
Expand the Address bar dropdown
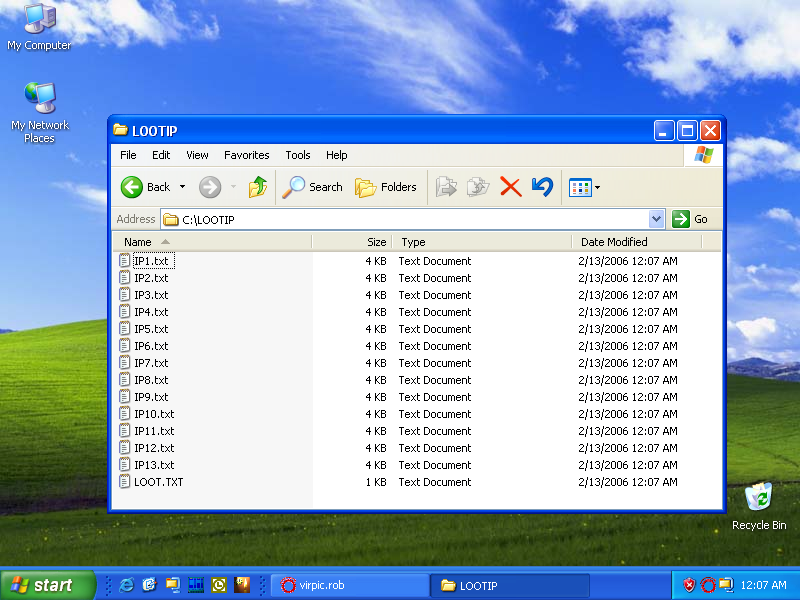[x=656, y=219]
